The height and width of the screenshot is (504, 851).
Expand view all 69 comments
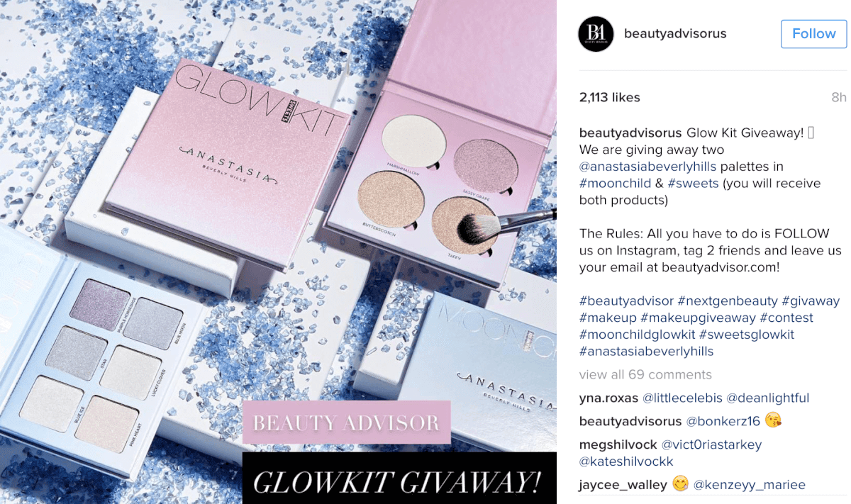(x=645, y=374)
